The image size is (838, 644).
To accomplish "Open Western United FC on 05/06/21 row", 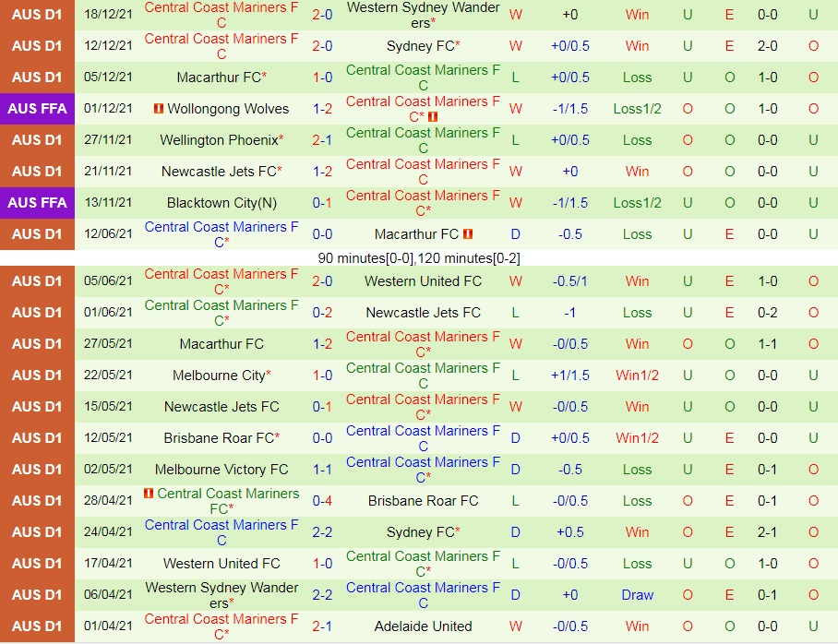I will pyautogui.click(x=424, y=281).
